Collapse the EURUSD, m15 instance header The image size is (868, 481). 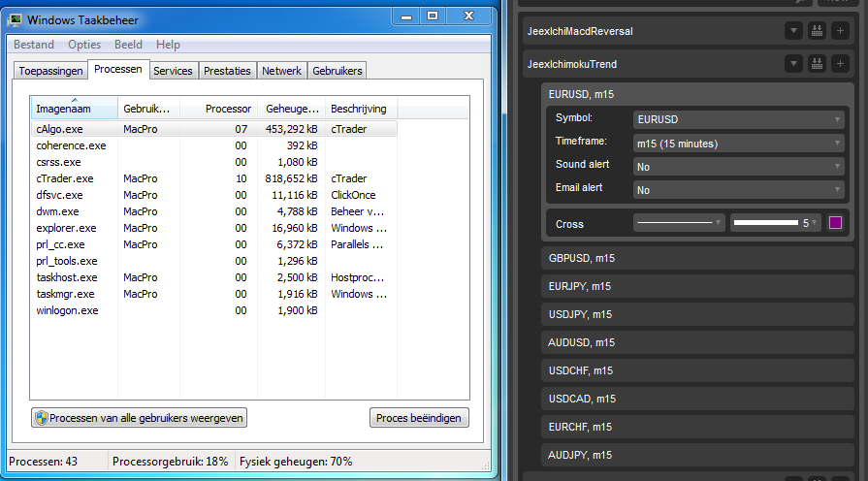click(x=697, y=94)
